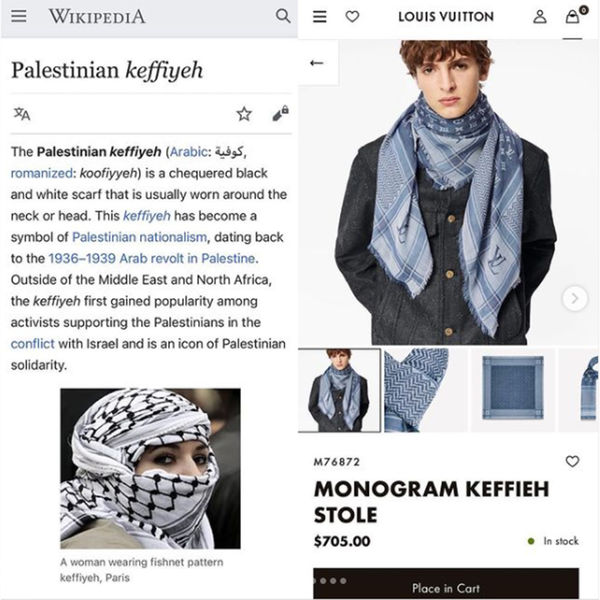Open the 1936–1939 Arab revolt in Palestine link

[152, 259]
